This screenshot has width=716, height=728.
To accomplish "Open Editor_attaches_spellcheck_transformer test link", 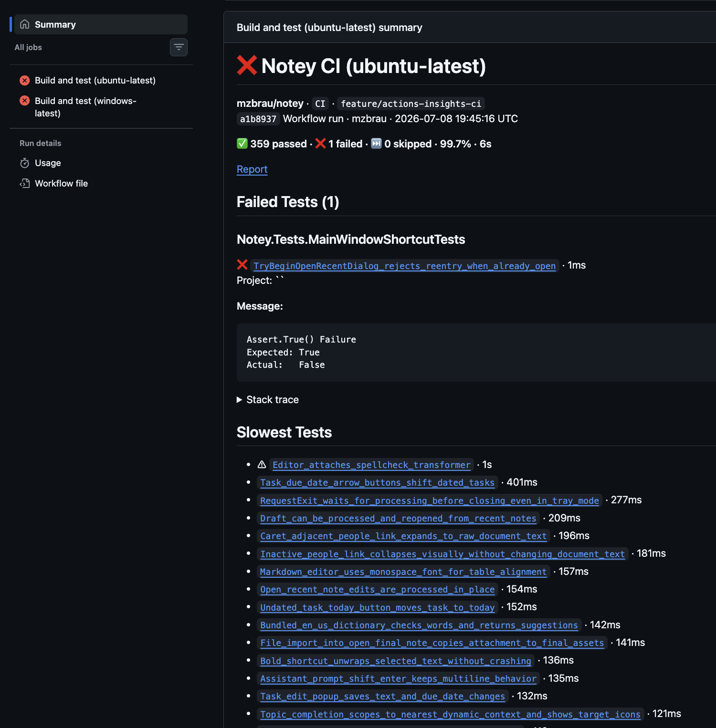I will click(x=371, y=465).
